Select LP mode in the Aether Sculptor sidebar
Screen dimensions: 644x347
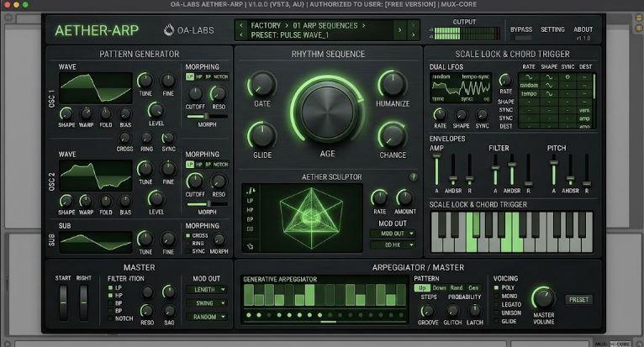[x=250, y=201]
